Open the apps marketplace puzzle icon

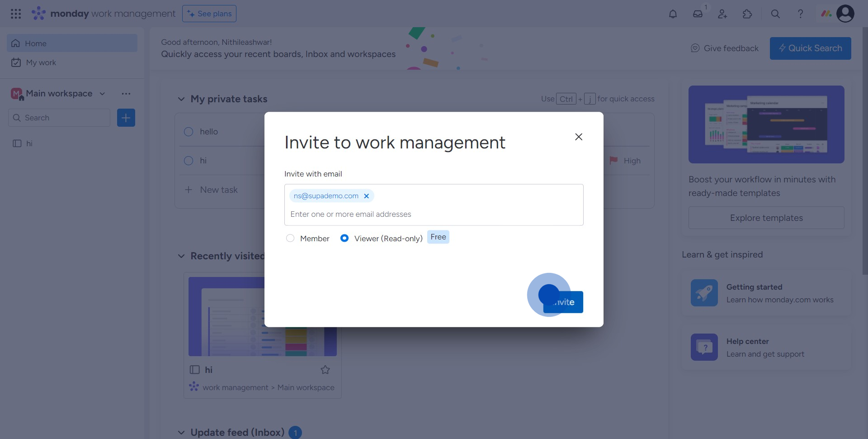(747, 14)
